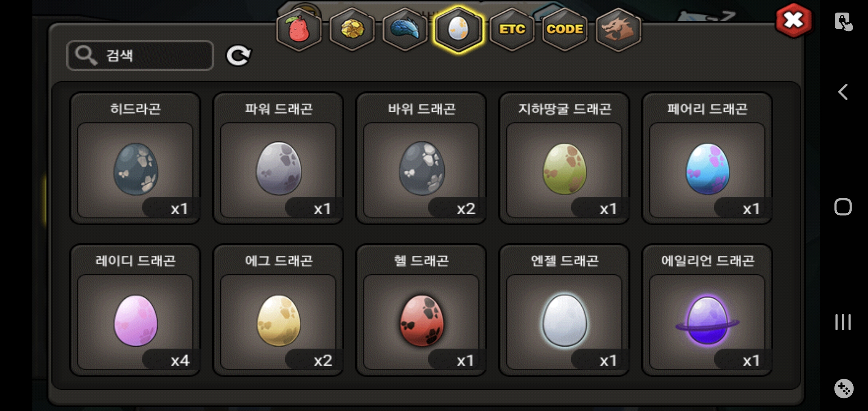The height and width of the screenshot is (411, 868).
Task: Open the ETC items tab
Action: point(512,29)
